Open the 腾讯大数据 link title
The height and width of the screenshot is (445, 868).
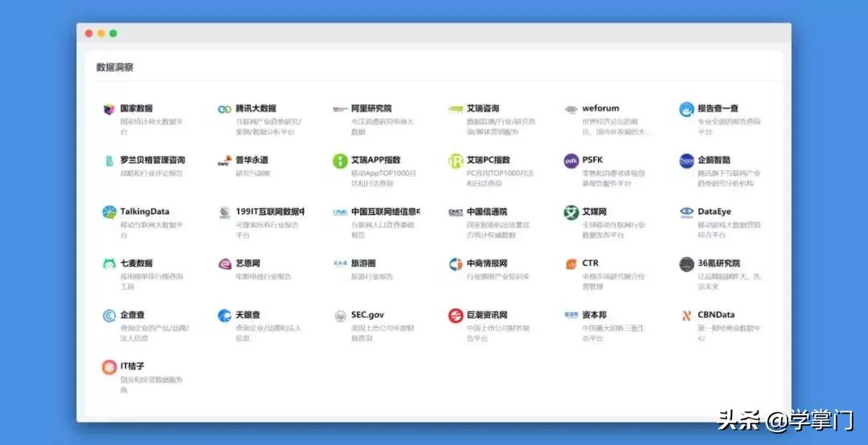click(x=256, y=108)
